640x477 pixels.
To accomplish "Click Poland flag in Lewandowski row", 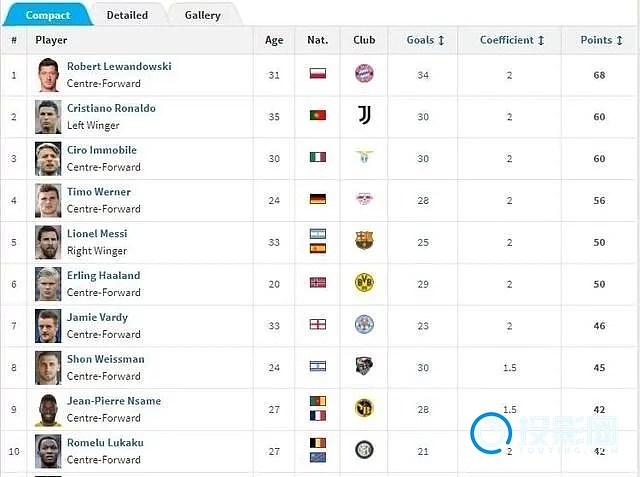I will pos(318,74).
